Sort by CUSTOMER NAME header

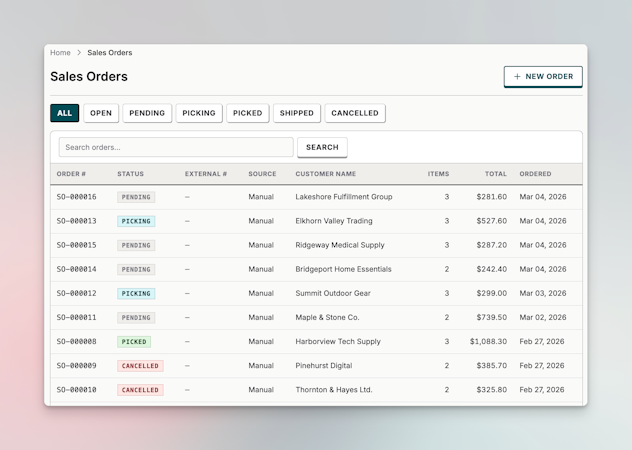click(325, 174)
